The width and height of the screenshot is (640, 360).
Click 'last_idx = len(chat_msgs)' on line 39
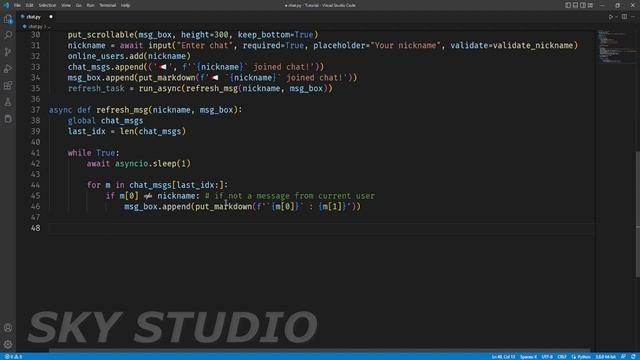(127, 131)
